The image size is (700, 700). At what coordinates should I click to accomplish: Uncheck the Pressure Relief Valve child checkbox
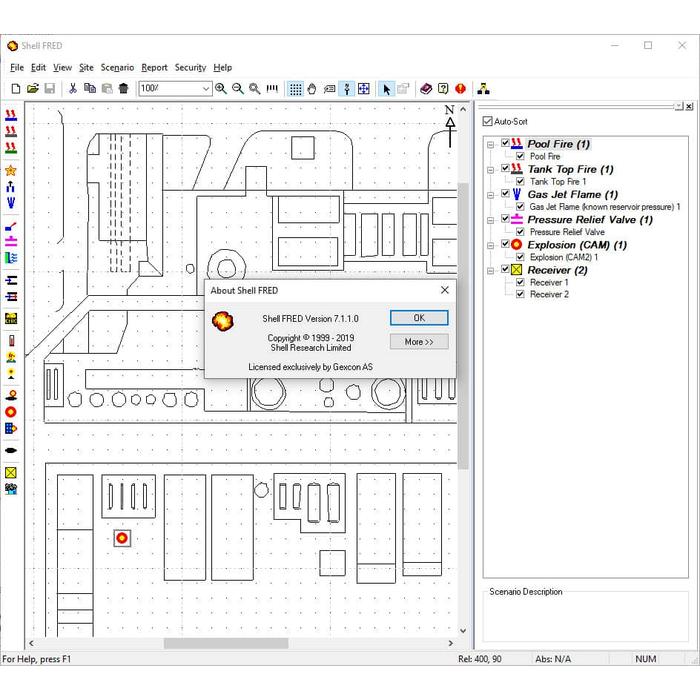tap(520, 232)
